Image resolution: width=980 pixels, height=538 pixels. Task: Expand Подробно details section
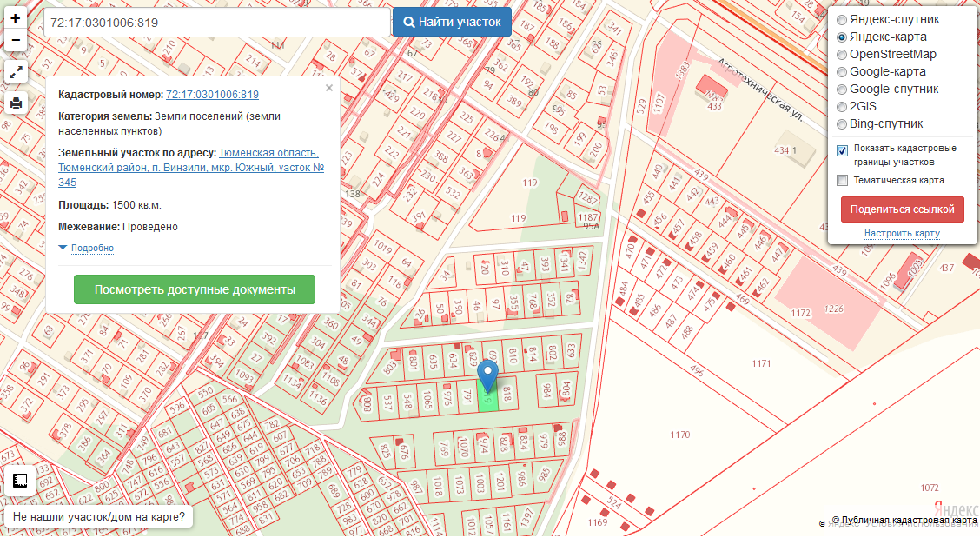(92, 248)
